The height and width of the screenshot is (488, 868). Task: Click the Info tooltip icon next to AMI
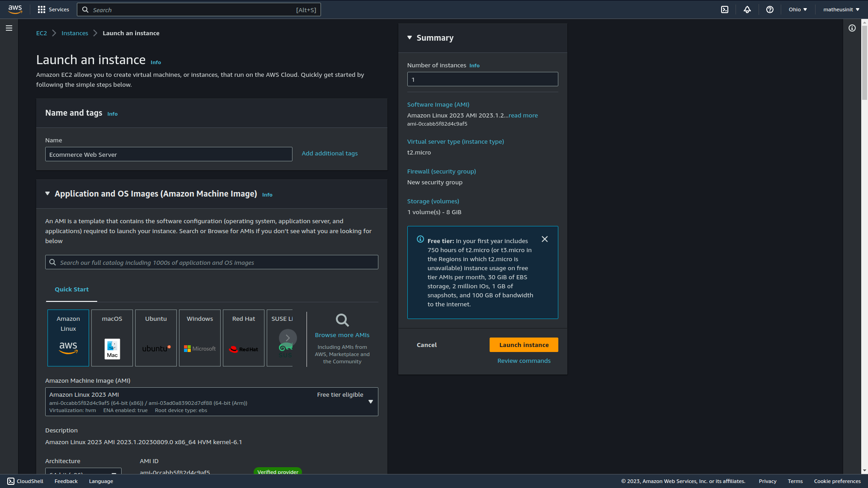[267, 194]
